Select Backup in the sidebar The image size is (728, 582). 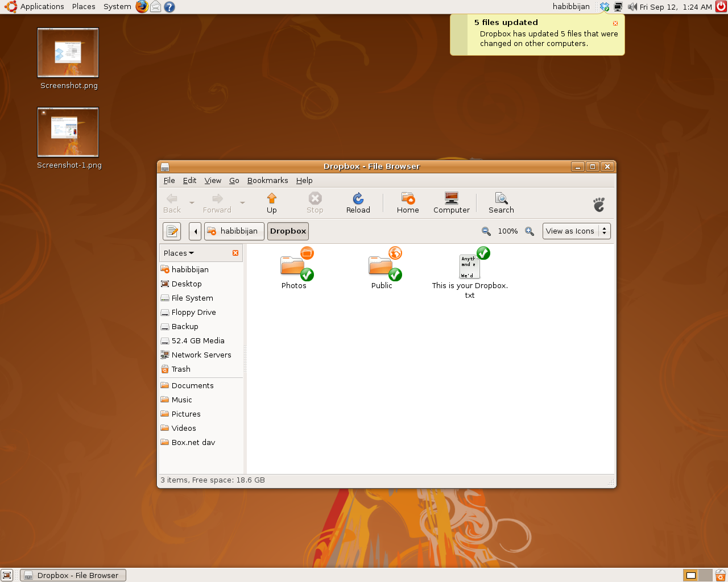point(201,326)
